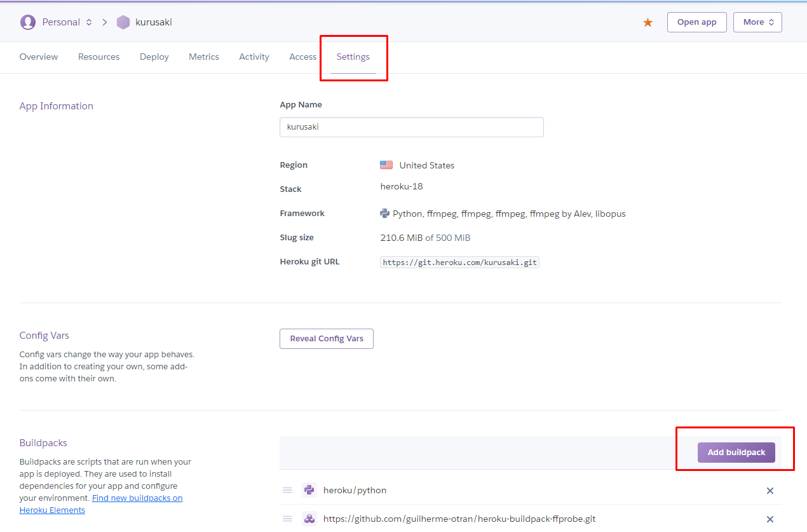
Task: Click the 210.6 MiB slug size value
Action: pyautogui.click(x=402, y=238)
